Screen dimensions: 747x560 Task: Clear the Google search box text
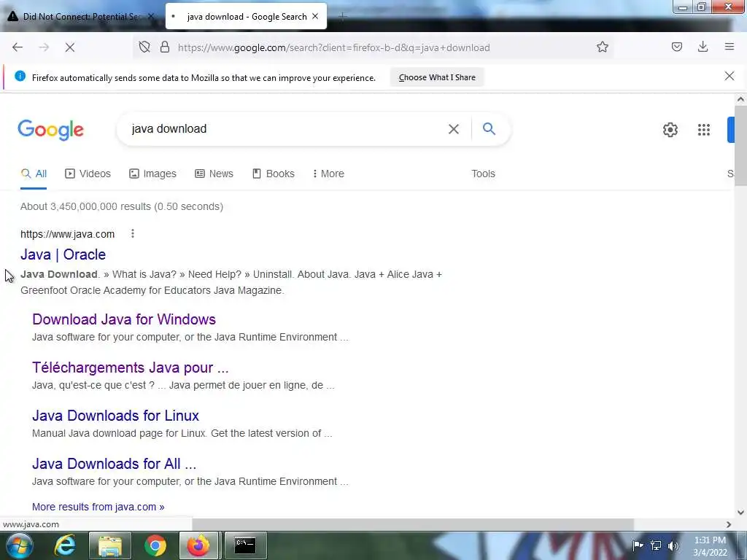tap(454, 129)
